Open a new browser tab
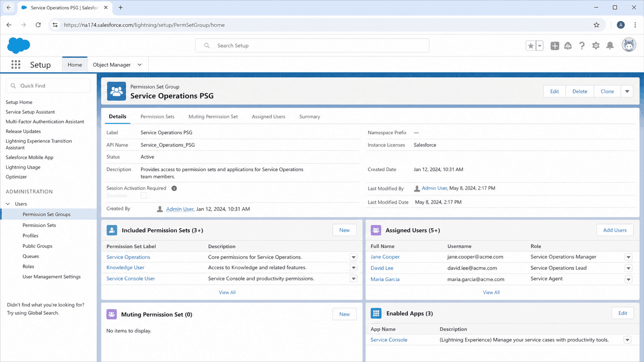This screenshot has height=362, width=644. (x=121, y=8)
